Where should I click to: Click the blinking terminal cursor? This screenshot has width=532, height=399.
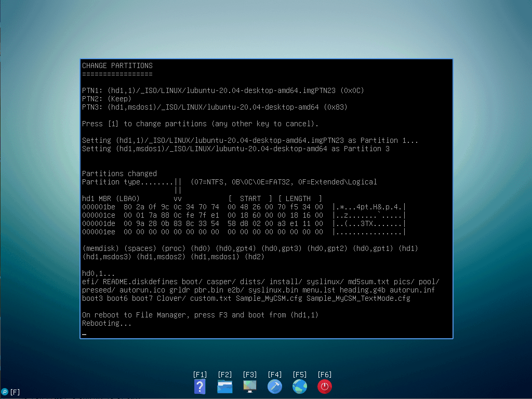[84, 334]
